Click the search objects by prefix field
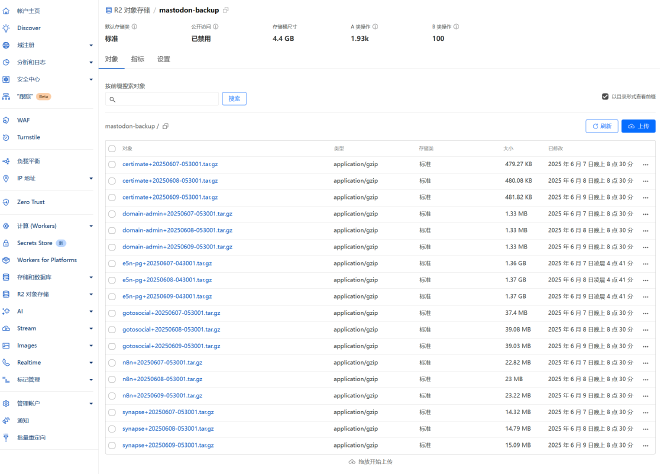The height and width of the screenshot is (474, 660). click(x=162, y=99)
